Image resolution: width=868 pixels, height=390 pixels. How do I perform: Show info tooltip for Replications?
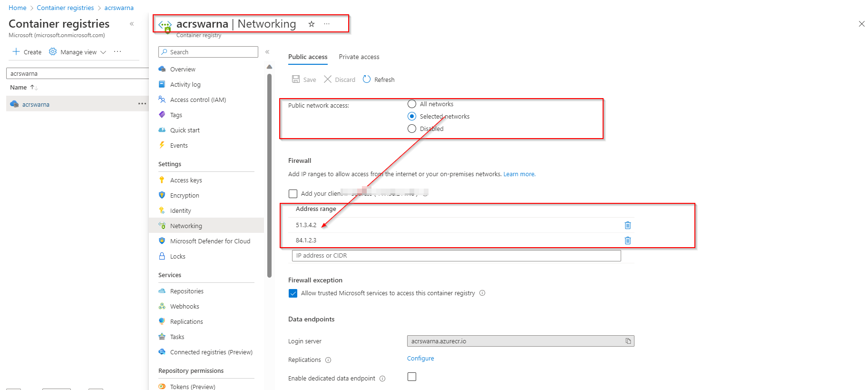(328, 360)
